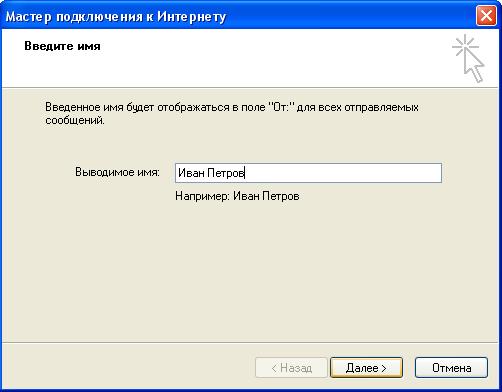Click the description line starting with Введенное имя

[x=232, y=107]
